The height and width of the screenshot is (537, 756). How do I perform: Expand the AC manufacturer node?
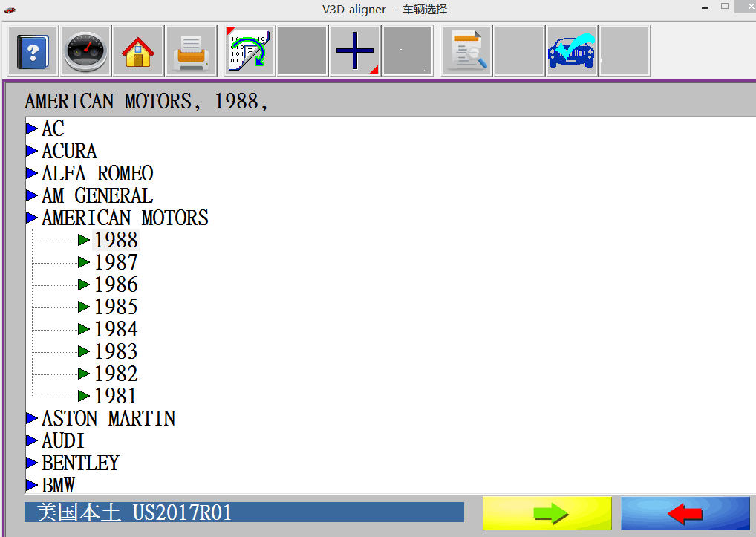[x=32, y=128]
